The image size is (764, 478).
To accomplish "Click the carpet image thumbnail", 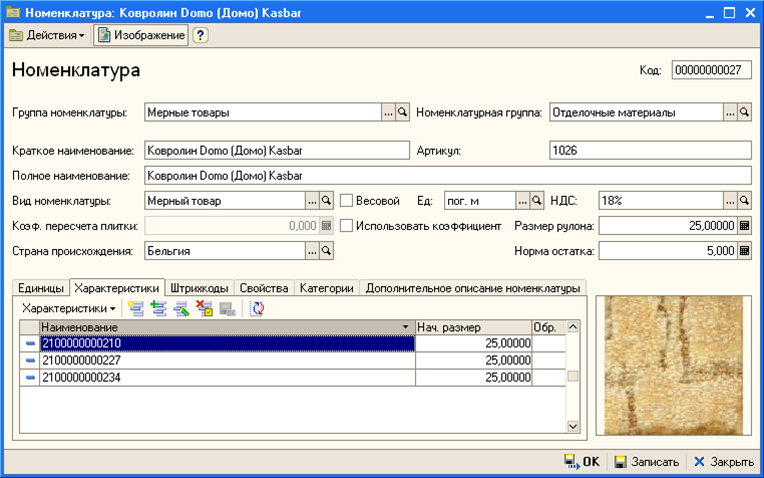I will click(674, 365).
